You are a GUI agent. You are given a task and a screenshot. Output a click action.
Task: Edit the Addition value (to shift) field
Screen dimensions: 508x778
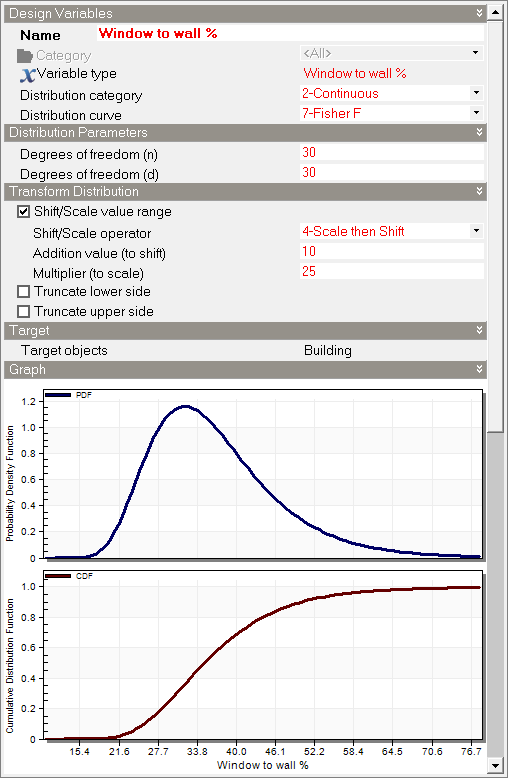pos(392,251)
